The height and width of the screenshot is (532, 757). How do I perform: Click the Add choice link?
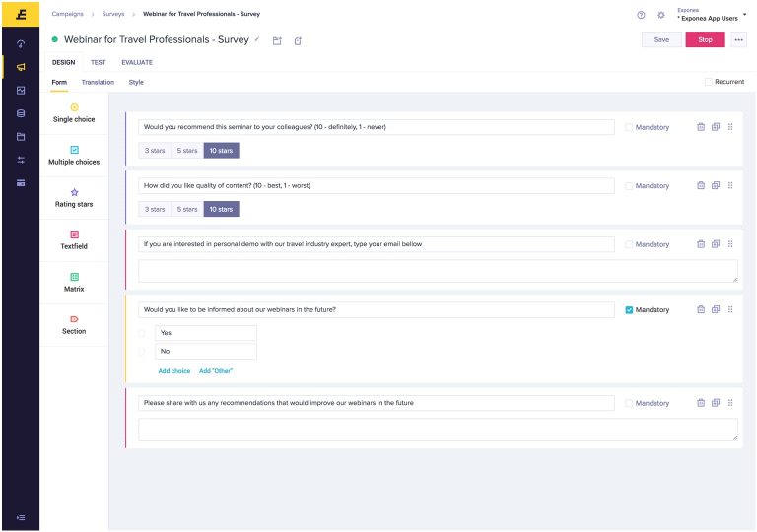(174, 371)
